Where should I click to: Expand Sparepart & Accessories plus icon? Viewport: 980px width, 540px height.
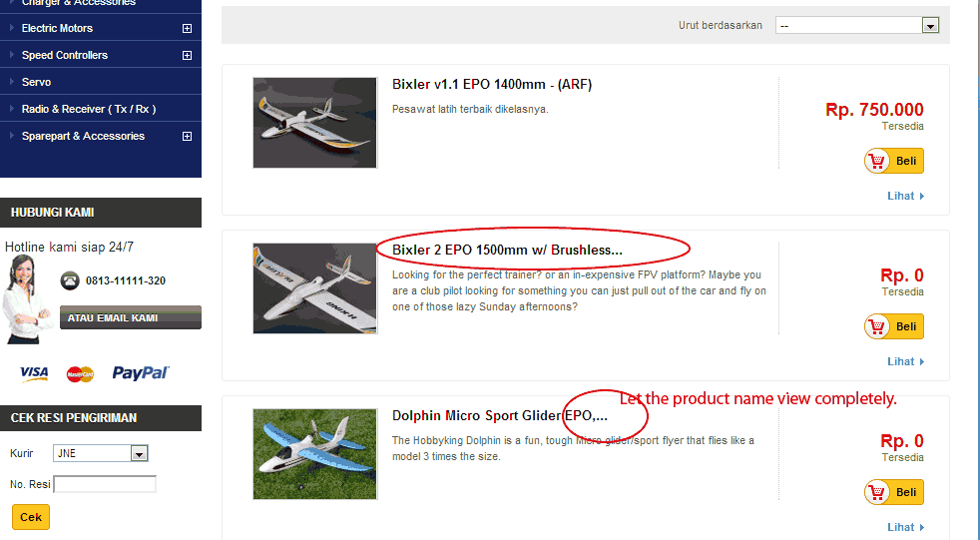pyautogui.click(x=187, y=136)
